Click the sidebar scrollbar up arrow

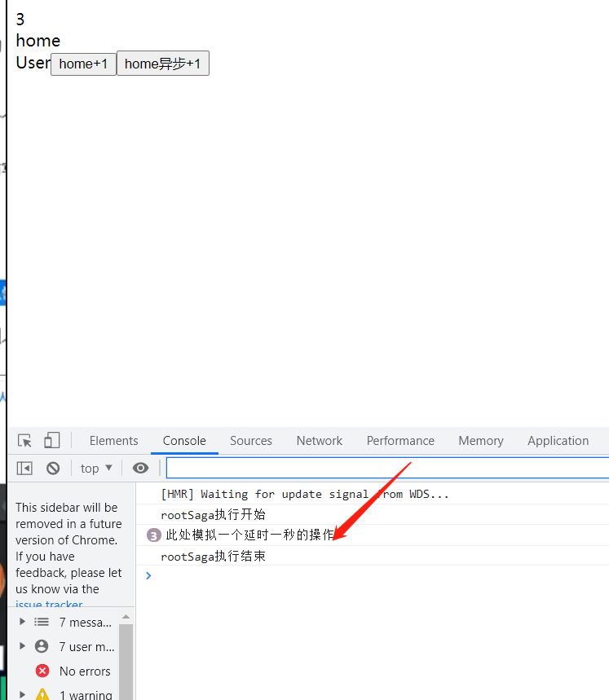tap(126, 617)
